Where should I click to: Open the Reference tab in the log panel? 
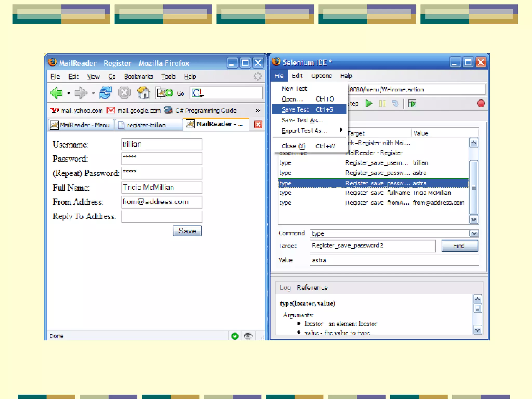point(312,288)
